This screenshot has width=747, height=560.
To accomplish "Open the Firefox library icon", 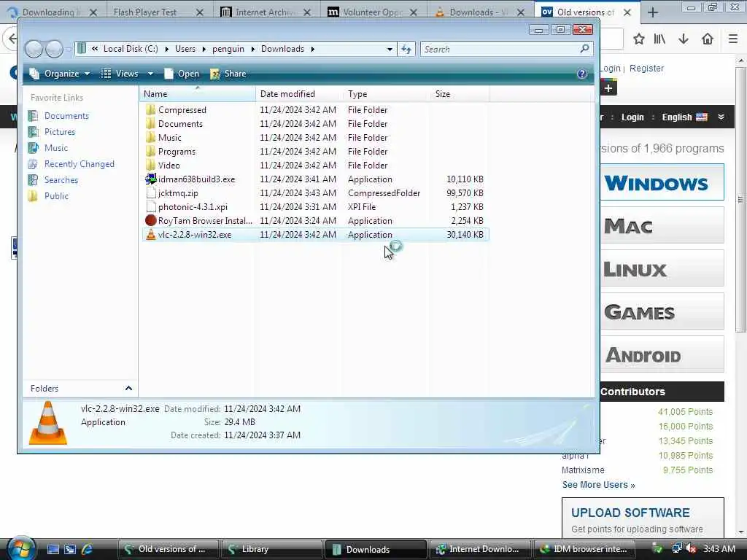I will coord(659,39).
